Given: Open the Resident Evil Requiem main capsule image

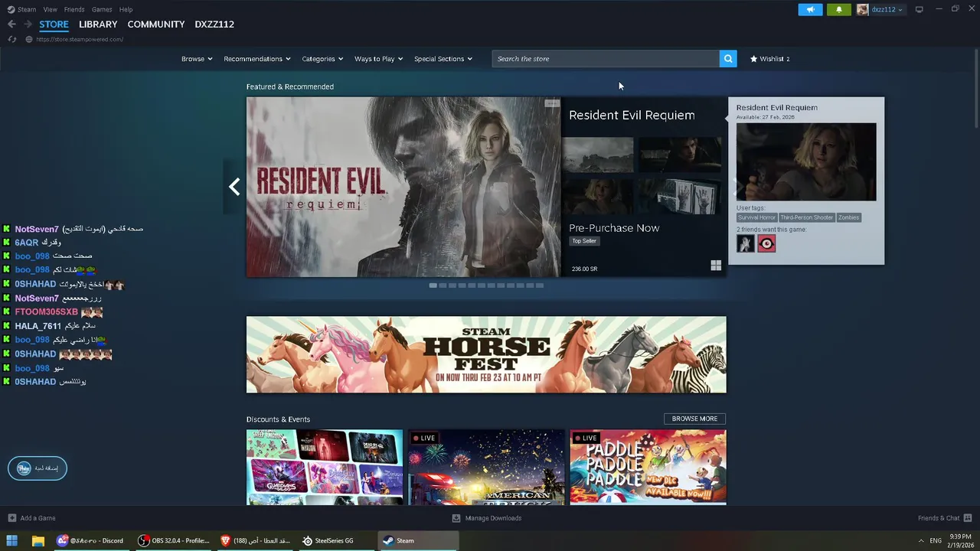Looking at the screenshot, I should pos(403,187).
